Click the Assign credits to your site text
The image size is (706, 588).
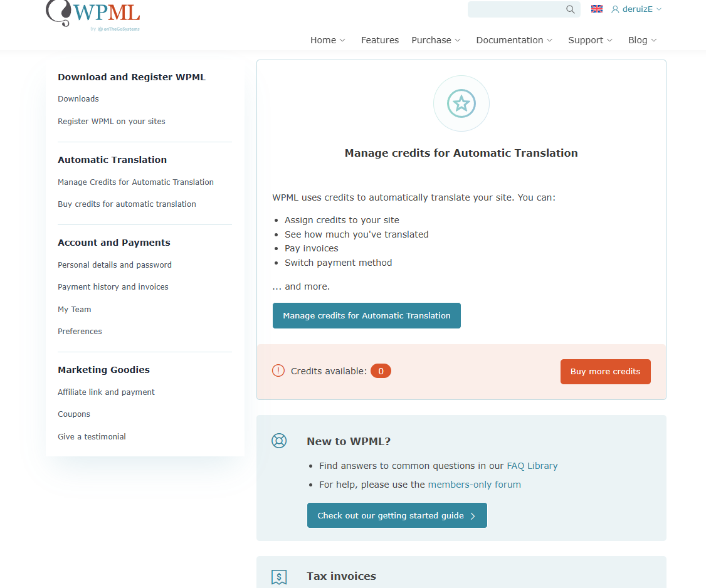[x=342, y=219]
